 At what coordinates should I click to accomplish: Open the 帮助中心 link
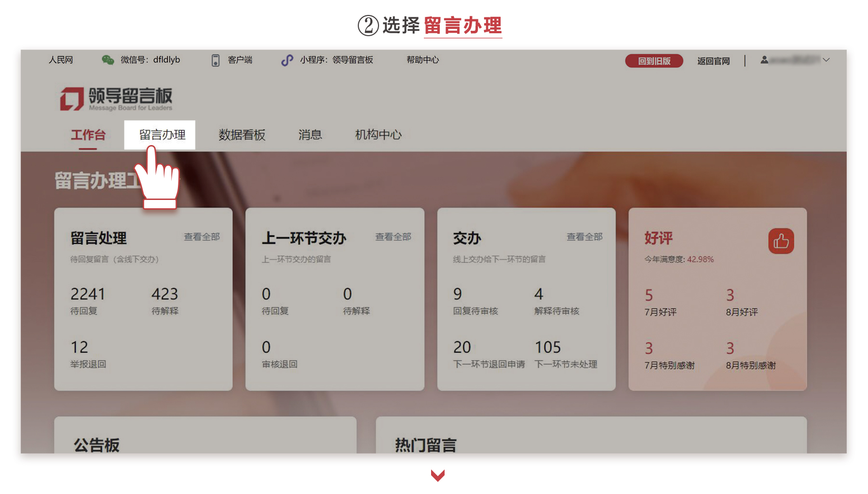[x=422, y=60]
